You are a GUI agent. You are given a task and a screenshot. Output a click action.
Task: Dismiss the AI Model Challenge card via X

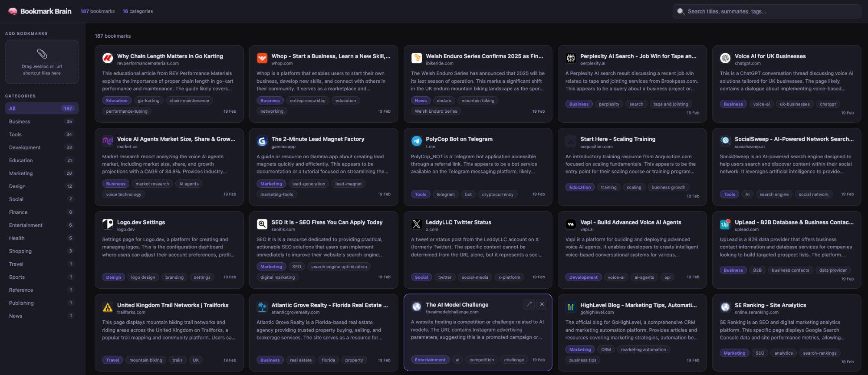pyautogui.click(x=542, y=304)
